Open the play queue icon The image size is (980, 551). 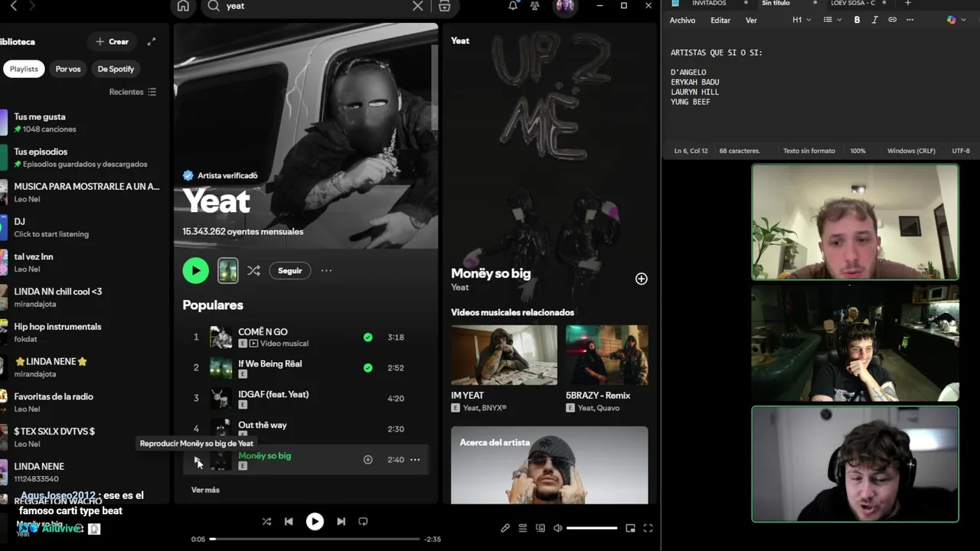[x=523, y=528]
